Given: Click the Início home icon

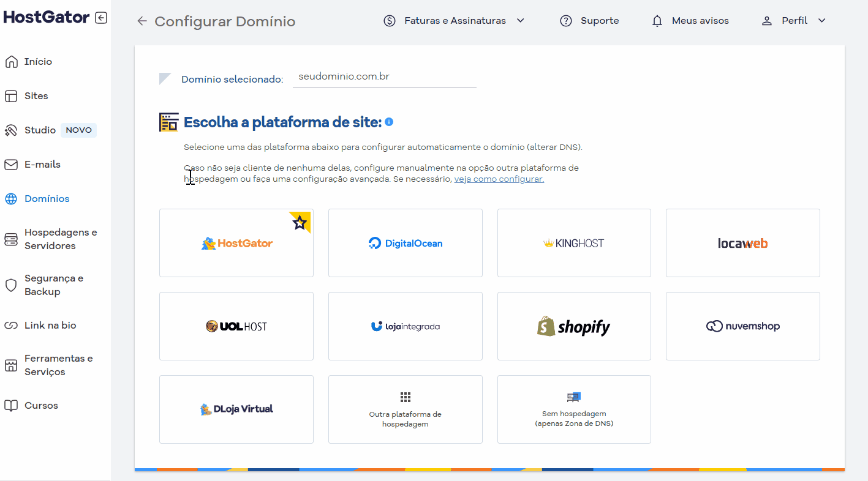Looking at the screenshot, I should pos(11,62).
